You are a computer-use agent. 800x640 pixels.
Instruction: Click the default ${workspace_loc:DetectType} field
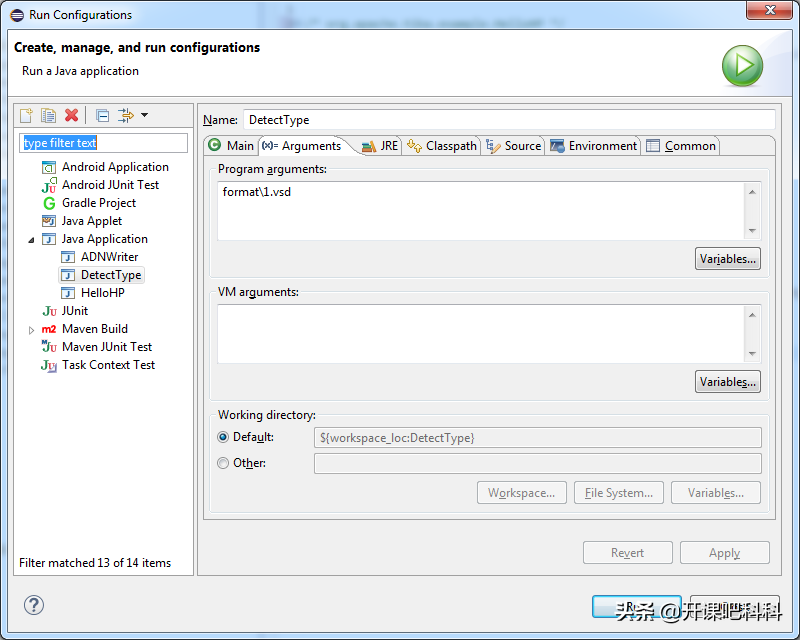coord(538,438)
